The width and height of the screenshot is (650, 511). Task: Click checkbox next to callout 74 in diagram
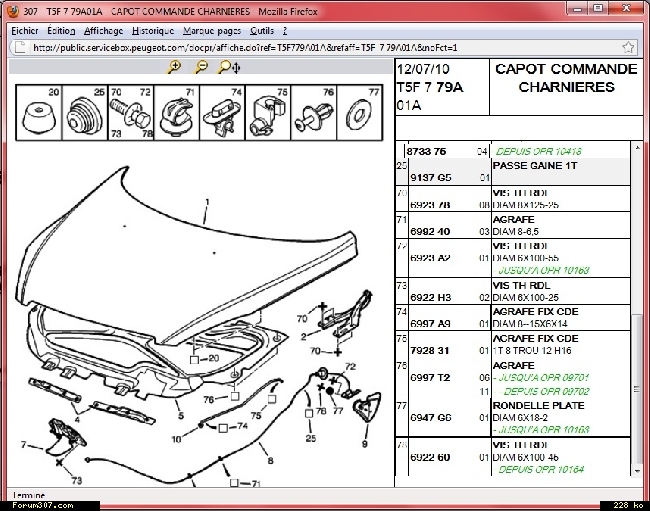point(223,428)
